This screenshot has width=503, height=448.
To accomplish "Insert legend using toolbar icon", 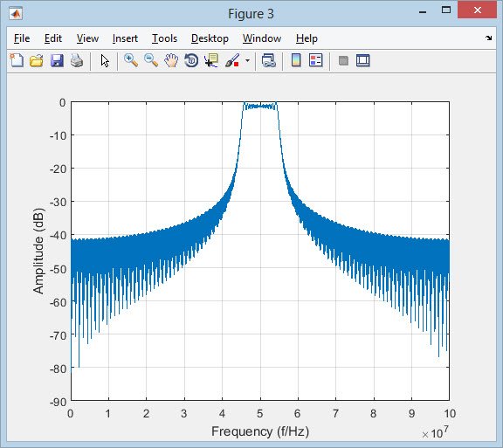I will [x=315, y=60].
